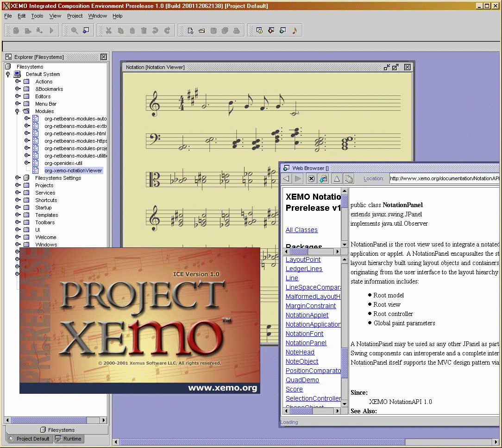The image size is (502, 448).
Task: Click the browser Reload icon
Action: (x=324, y=179)
